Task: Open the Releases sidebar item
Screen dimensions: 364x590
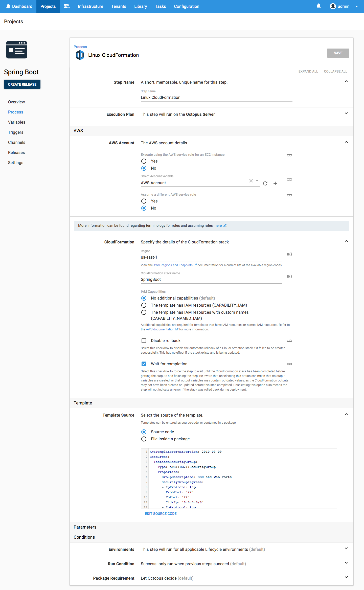Action: click(x=16, y=152)
